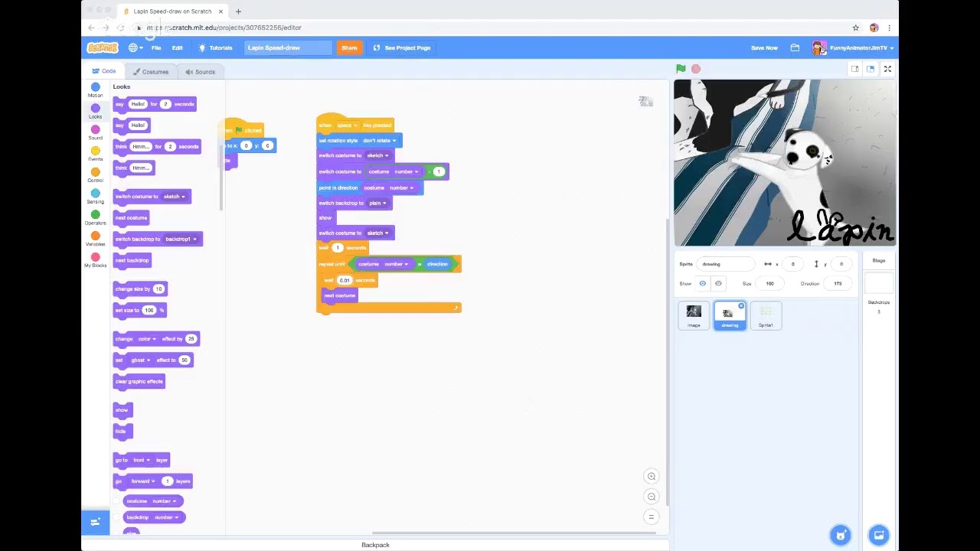Open the Choose a Backdrop button
Image resolution: width=980 pixels, height=551 pixels.
click(879, 535)
